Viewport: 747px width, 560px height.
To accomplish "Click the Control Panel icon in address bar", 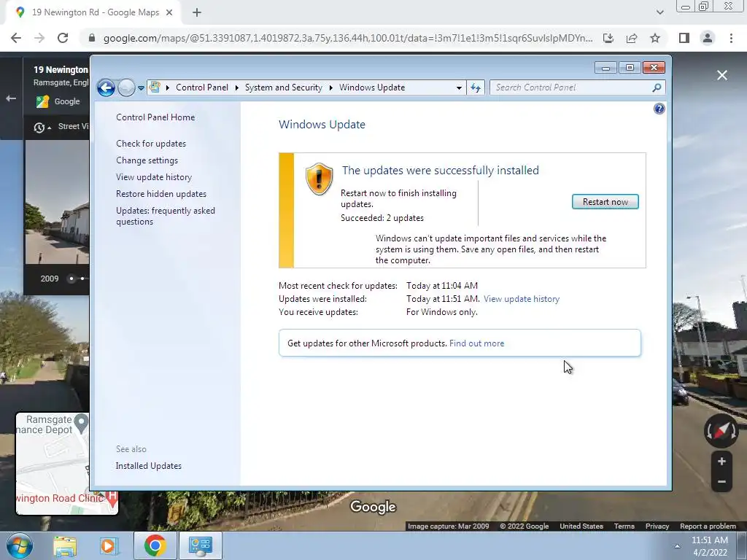I will pos(155,87).
